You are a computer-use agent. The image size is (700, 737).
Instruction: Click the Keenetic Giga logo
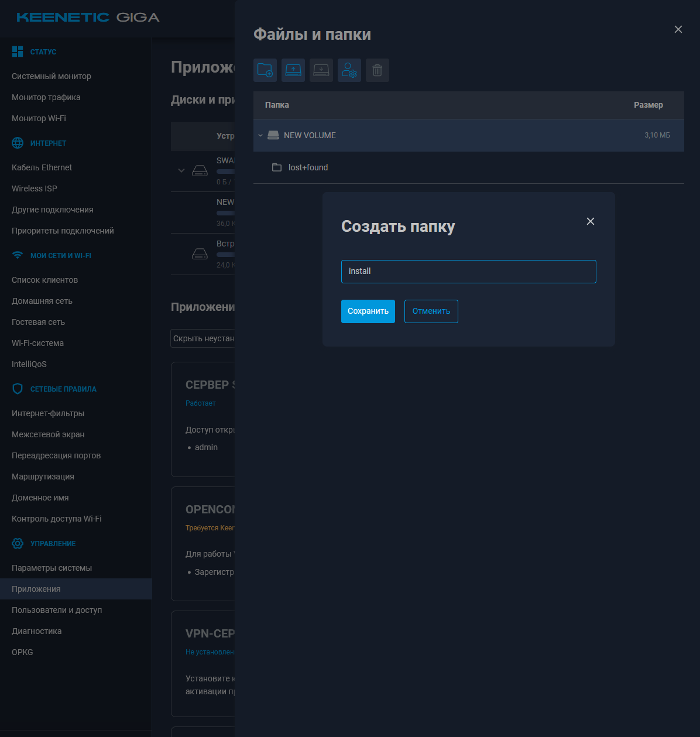click(88, 17)
